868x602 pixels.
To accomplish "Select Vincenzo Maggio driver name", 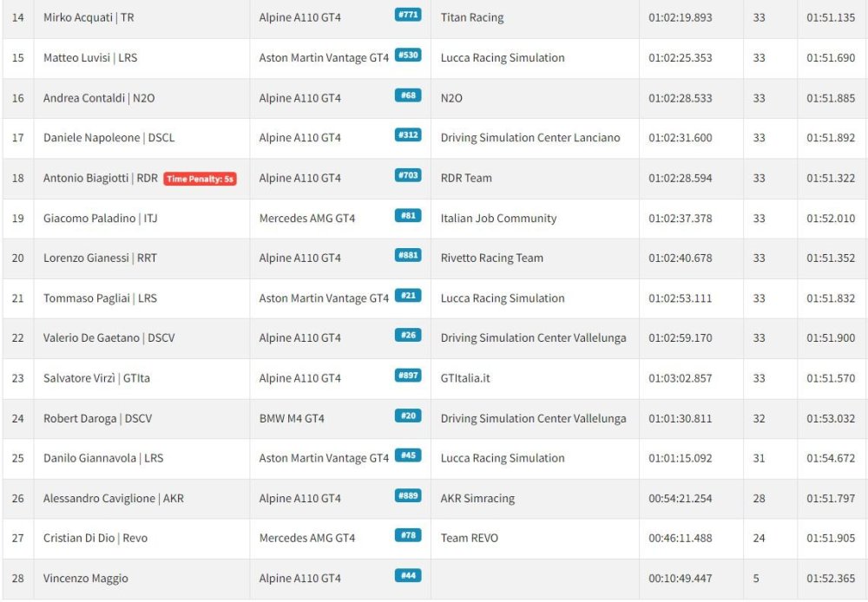I will [86, 579].
